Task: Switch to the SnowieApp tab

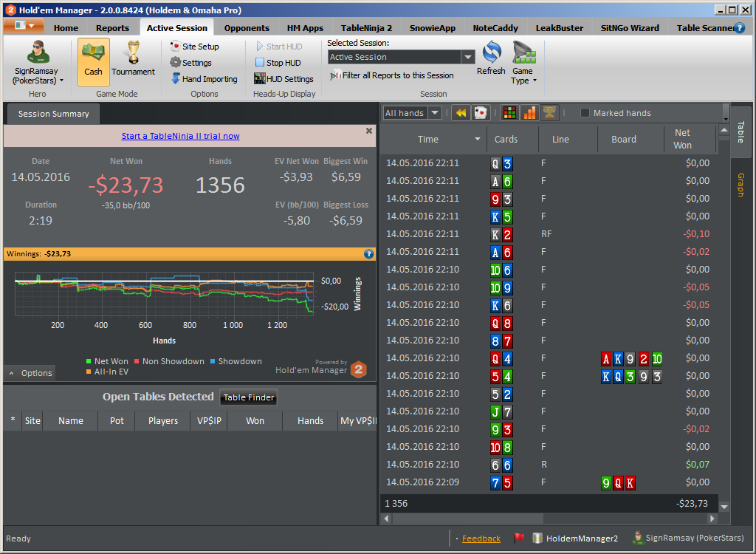Action: 433,28
